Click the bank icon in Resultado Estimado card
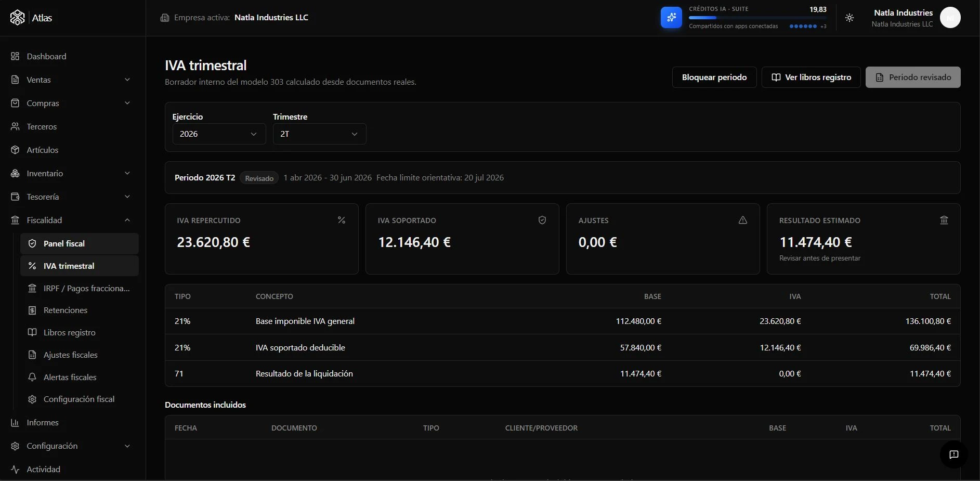 944,220
